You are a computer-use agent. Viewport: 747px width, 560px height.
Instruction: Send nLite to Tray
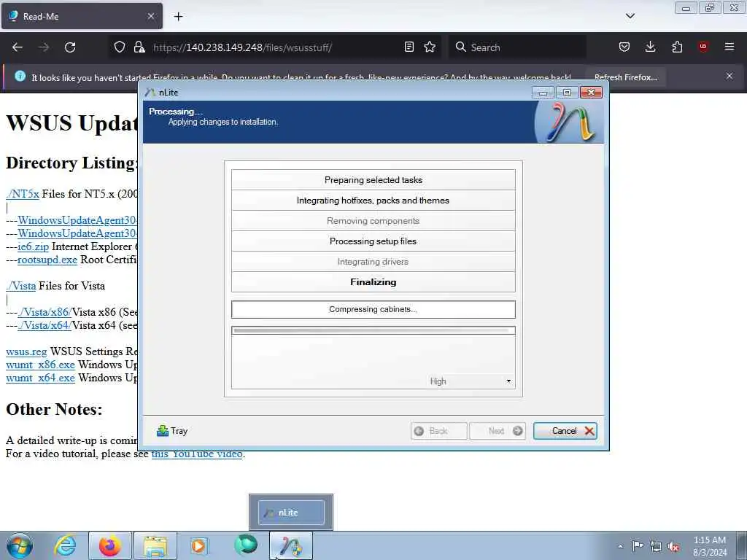(x=172, y=431)
